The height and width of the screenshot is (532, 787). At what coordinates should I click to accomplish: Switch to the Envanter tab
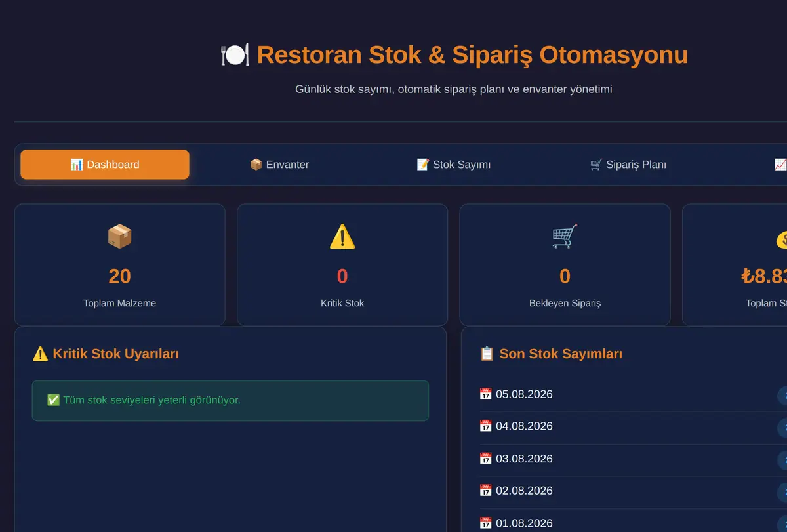[x=279, y=165]
